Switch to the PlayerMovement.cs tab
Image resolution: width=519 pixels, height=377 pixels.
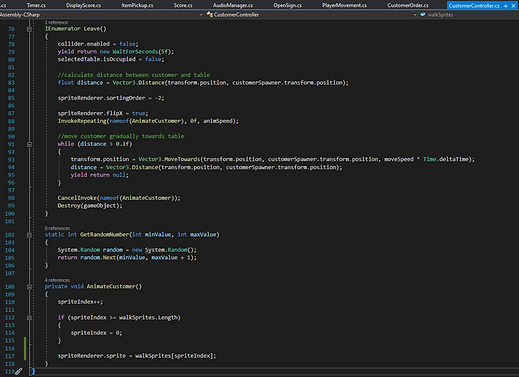tap(344, 5)
